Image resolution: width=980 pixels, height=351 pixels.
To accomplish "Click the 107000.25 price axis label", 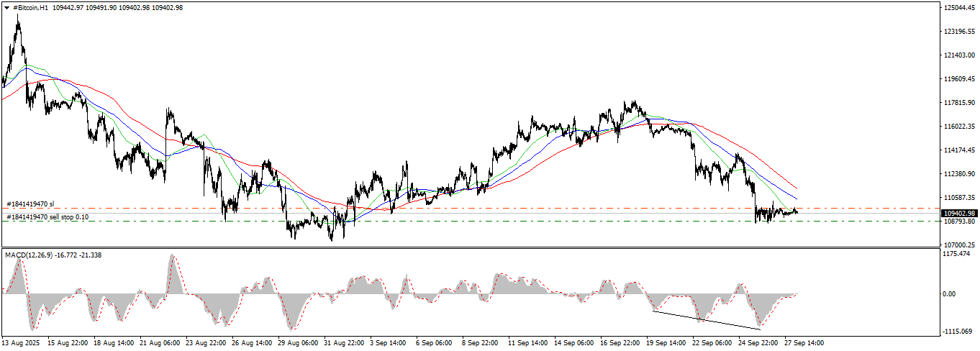I will [x=959, y=245].
